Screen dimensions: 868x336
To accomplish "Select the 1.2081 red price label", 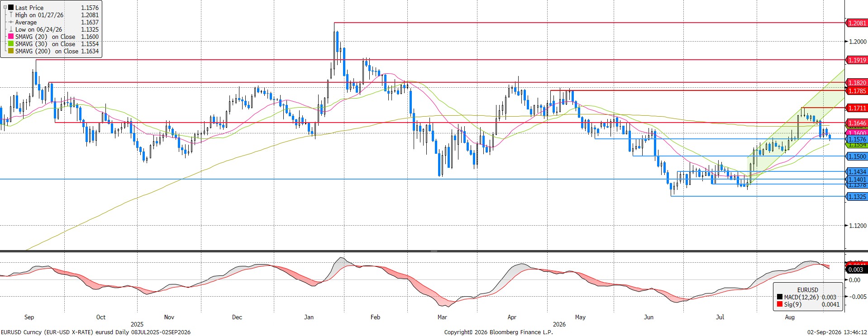I will (x=857, y=23).
